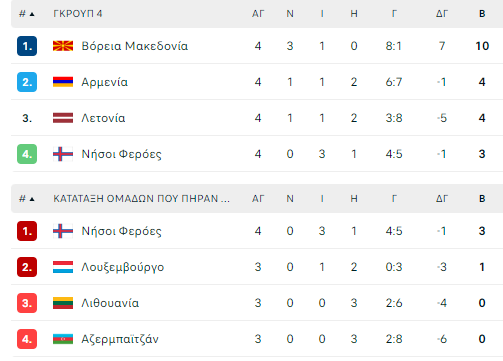
Task: Click the ΚΑΤΑΤΑΞΗ ΟΜΑΔΩΝ ΠΟΥ ΠΗΡΑΝ header
Action: (x=141, y=199)
